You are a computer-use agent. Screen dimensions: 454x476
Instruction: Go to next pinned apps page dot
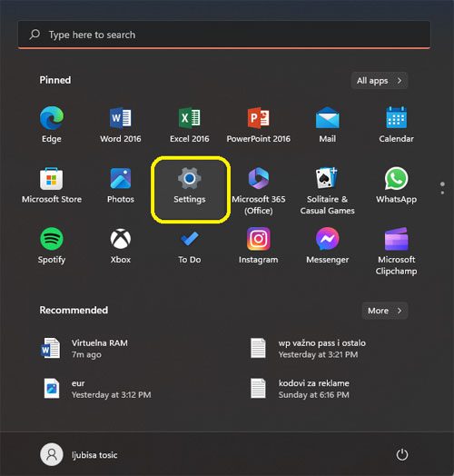pos(442,193)
